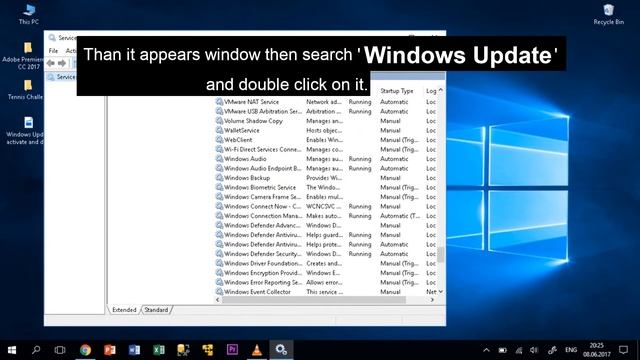
Task: Select Windows Audio Endpoint Builder row
Action: pos(326,168)
